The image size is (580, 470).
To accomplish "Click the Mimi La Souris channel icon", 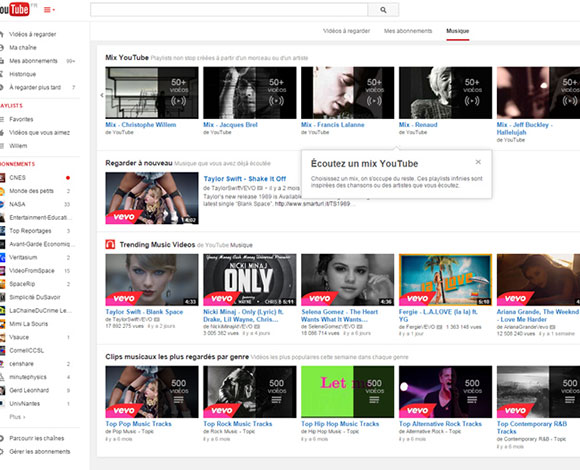I will click(2, 324).
